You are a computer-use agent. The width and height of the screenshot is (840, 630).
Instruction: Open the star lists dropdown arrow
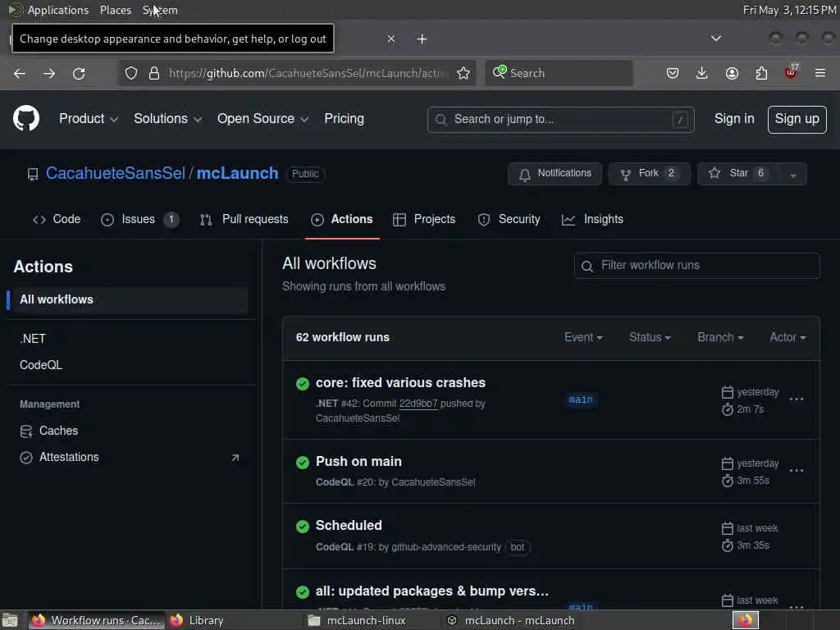coord(793,174)
